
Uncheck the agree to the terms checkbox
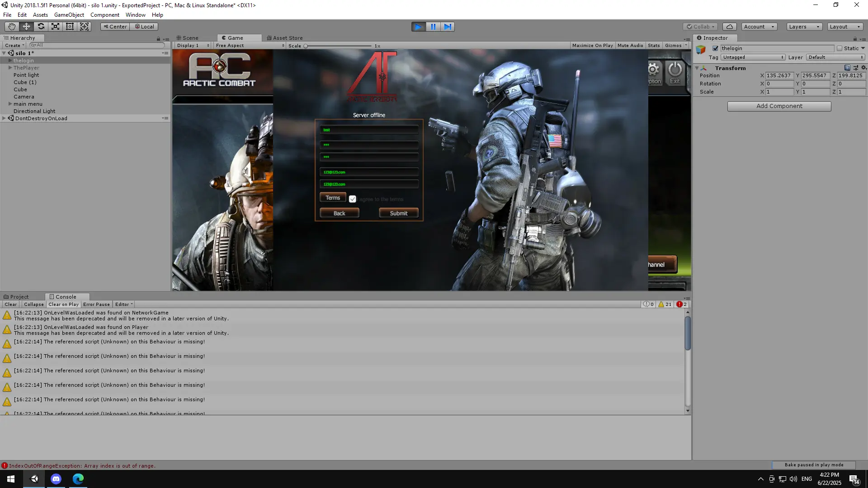(x=353, y=199)
